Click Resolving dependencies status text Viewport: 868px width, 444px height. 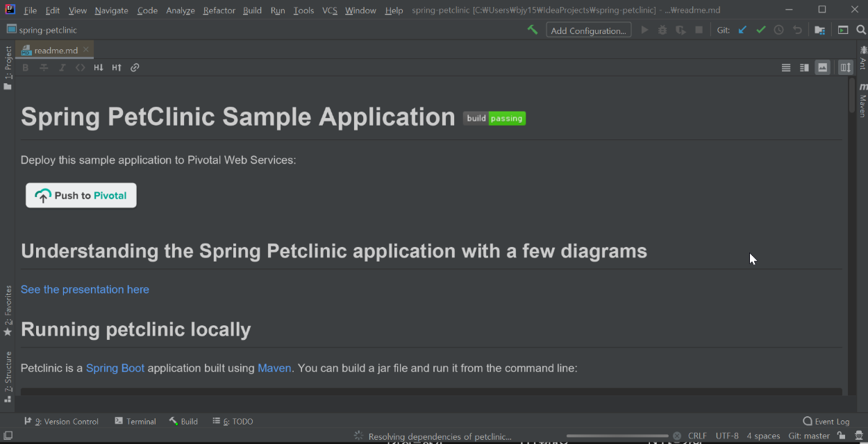click(440, 436)
